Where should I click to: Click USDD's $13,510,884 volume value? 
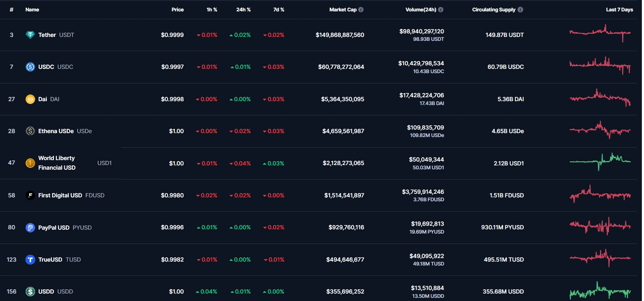pos(428,288)
